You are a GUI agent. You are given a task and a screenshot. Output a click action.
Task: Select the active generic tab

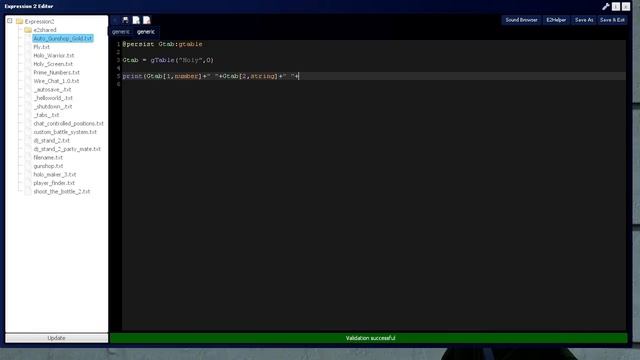coord(146,32)
